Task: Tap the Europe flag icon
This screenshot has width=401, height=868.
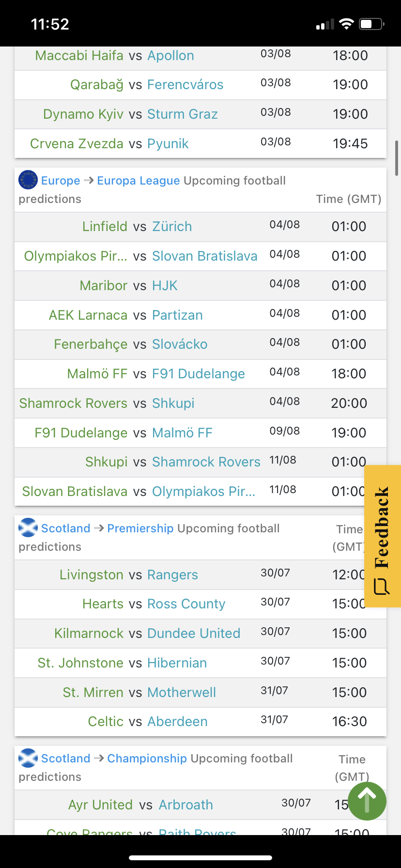Action: point(28,180)
